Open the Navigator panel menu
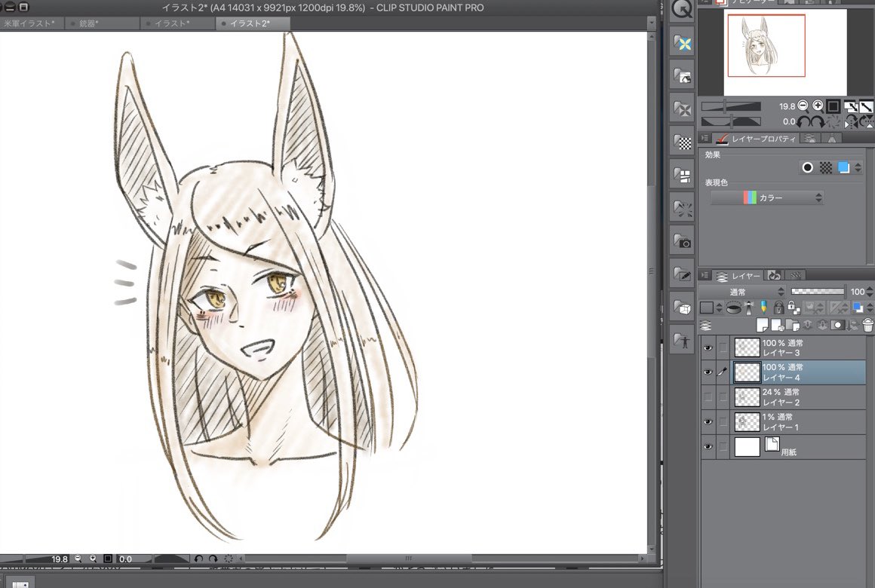Viewport: 875px width, 588px height. (x=705, y=2)
